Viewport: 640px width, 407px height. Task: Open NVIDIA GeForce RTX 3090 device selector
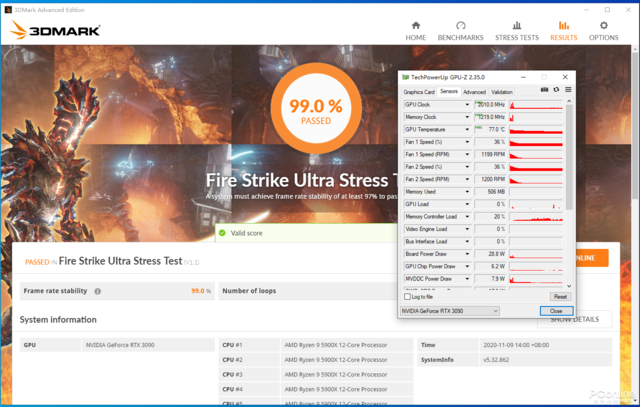point(450,311)
